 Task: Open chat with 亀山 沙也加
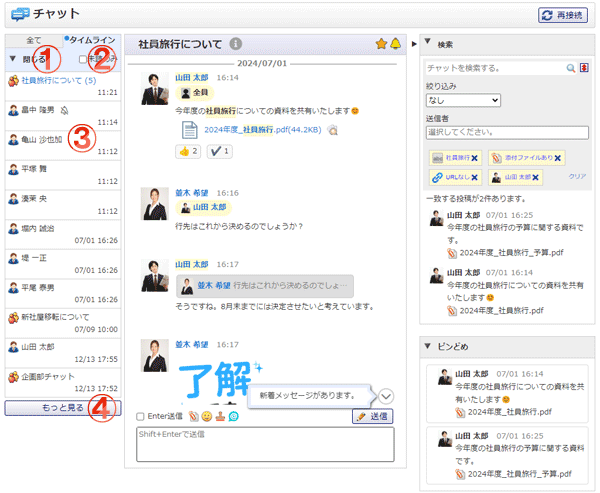point(63,145)
